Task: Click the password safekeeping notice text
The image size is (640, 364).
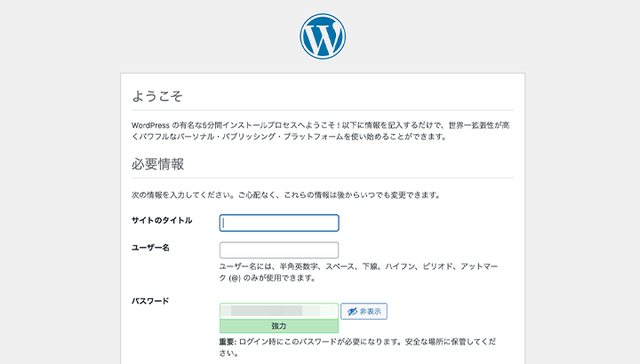Action: [373, 341]
